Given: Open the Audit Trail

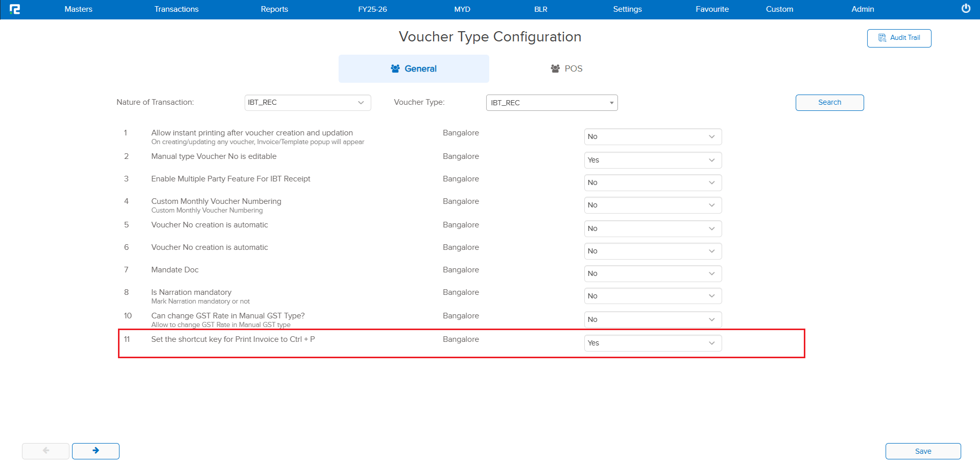Looking at the screenshot, I should [899, 38].
